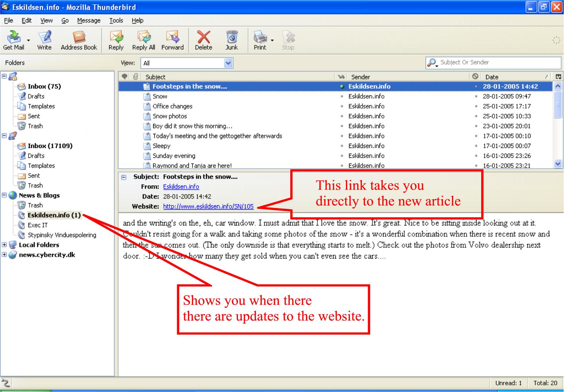Select Local Folders account icon
The width and height of the screenshot is (564, 392).
13,244
